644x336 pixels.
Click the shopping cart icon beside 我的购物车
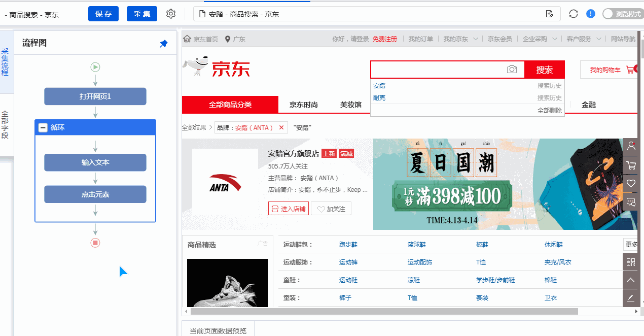coord(631,70)
